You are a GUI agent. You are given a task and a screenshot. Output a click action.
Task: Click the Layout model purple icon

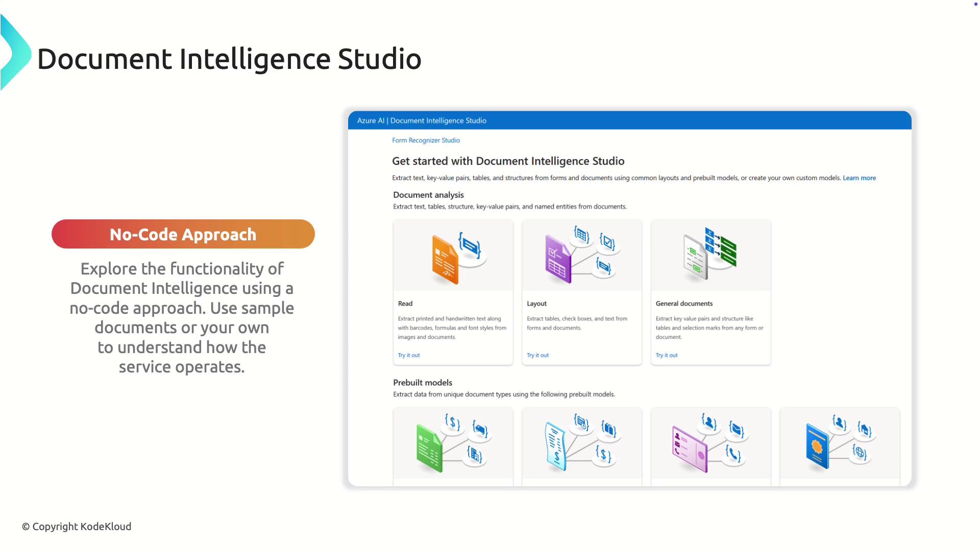coord(558,259)
